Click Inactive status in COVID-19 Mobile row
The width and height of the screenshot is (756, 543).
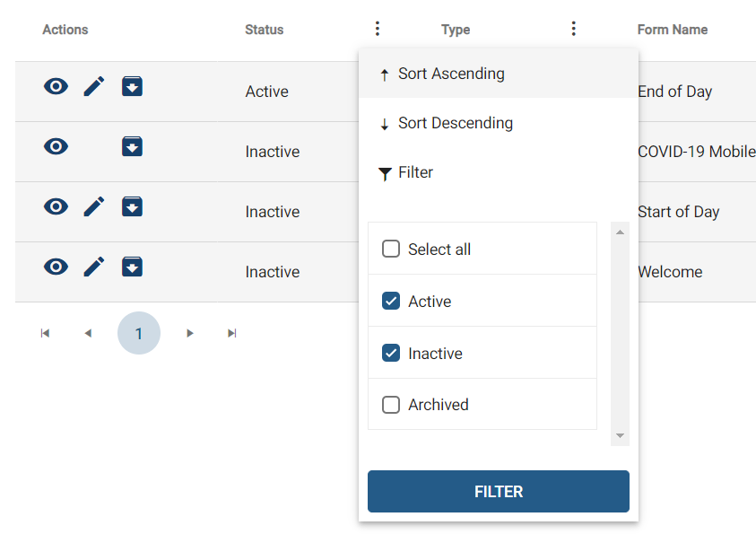coord(273,152)
